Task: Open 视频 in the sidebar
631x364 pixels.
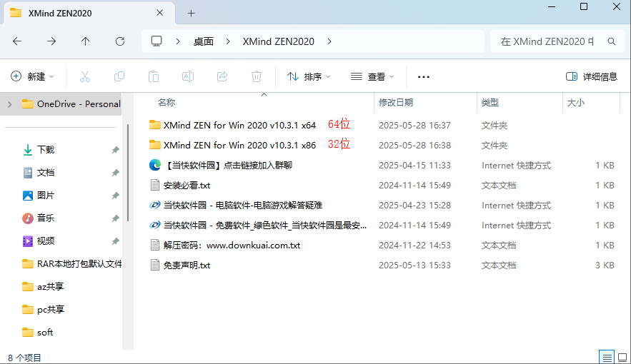Action: pos(46,241)
